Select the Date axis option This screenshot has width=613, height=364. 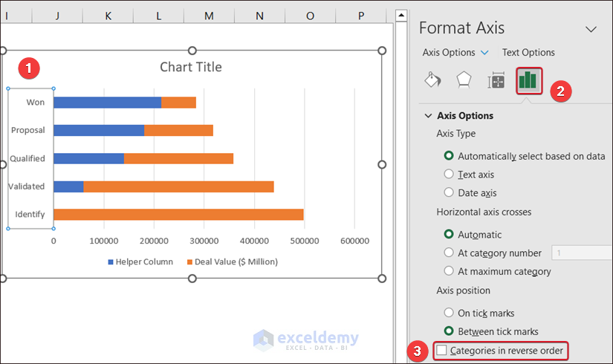click(449, 192)
